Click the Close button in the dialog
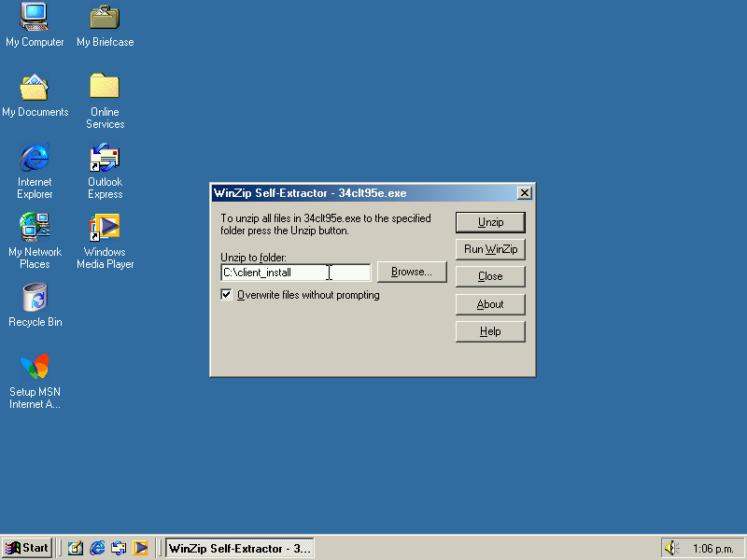The image size is (747, 560). coord(490,276)
